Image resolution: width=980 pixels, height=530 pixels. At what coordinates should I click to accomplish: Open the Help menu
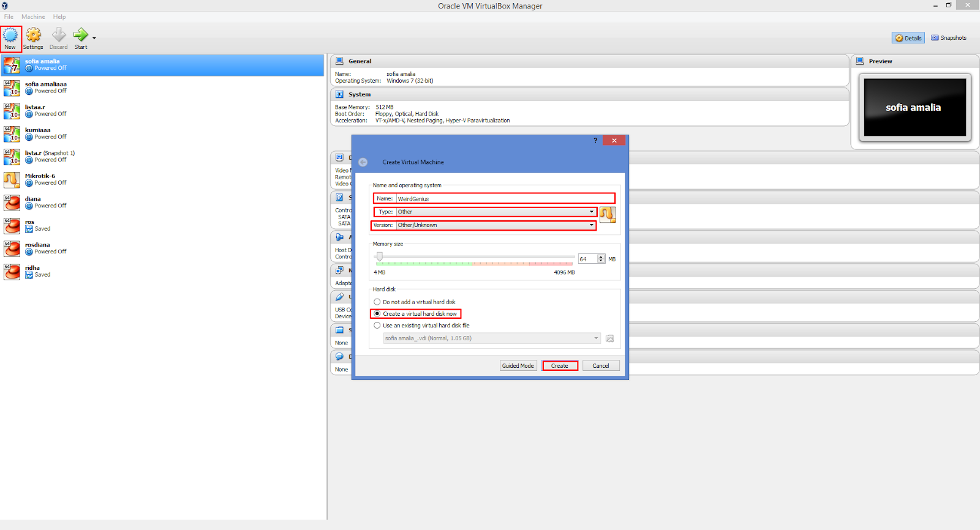59,17
